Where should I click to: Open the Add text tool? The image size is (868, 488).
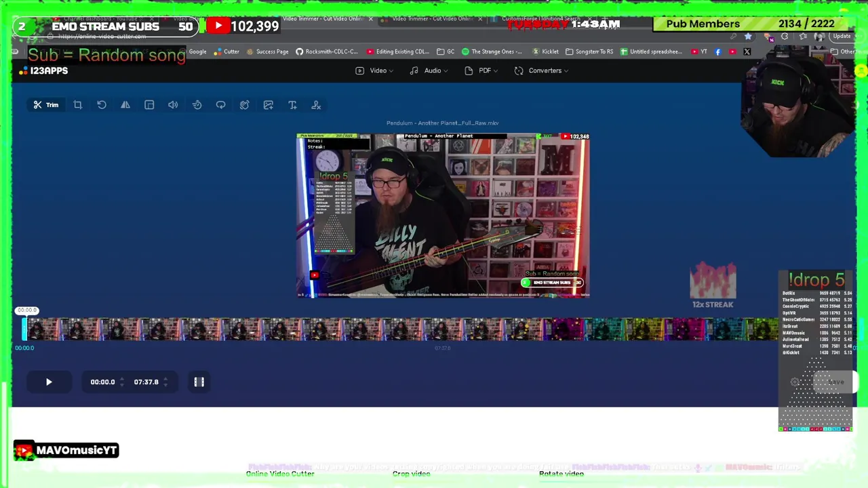pyautogui.click(x=292, y=105)
